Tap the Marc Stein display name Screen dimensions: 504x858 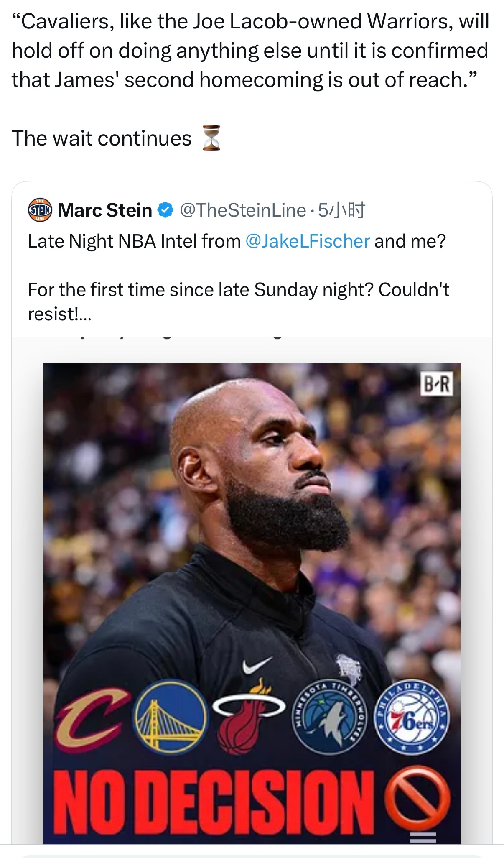[105, 210]
